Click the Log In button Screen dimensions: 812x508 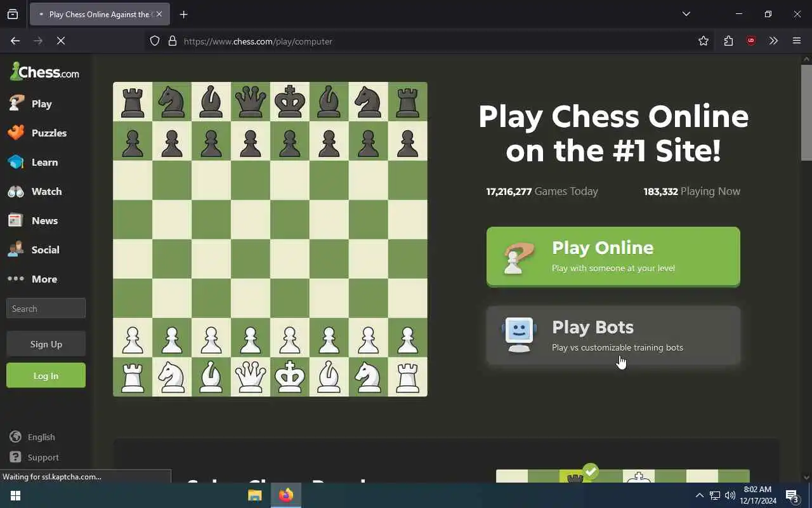[x=46, y=375]
